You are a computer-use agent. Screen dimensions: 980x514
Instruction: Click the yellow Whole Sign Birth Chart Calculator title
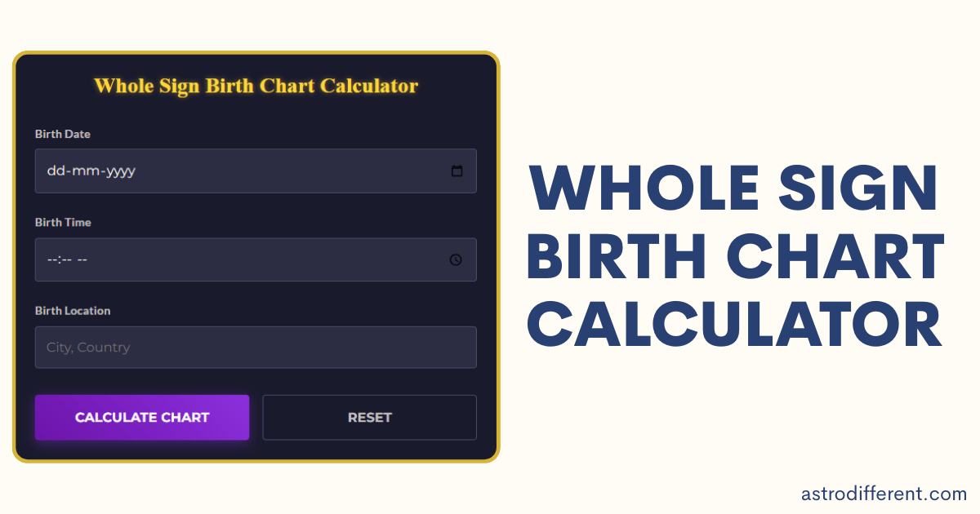[256, 86]
